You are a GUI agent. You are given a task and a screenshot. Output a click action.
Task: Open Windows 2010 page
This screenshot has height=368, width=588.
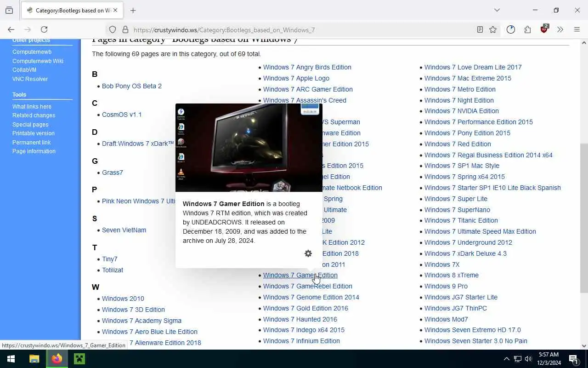click(x=123, y=299)
